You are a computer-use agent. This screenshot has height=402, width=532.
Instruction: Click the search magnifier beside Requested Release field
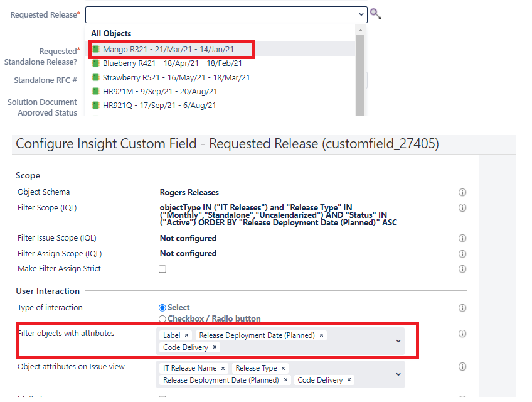(375, 13)
